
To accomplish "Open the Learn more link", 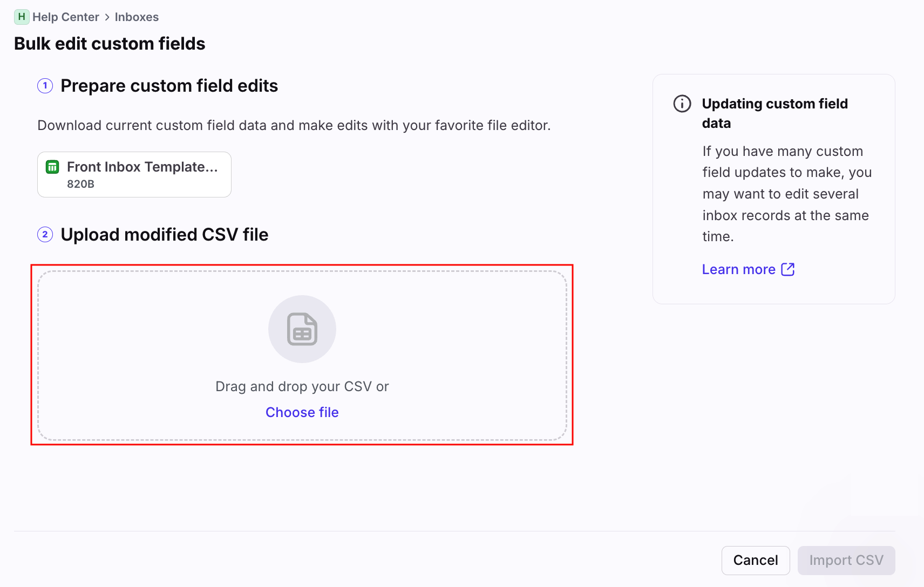I will 738,269.
